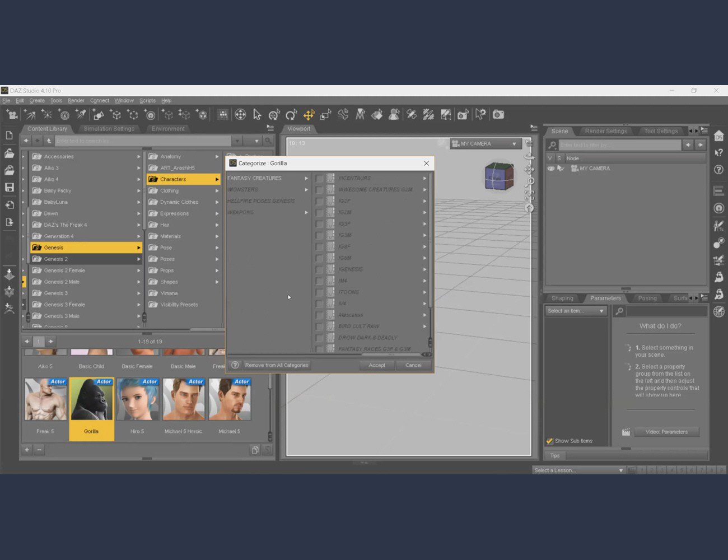Click Remove from All Categories button
Image resolution: width=728 pixels, height=560 pixels.
coord(277,365)
